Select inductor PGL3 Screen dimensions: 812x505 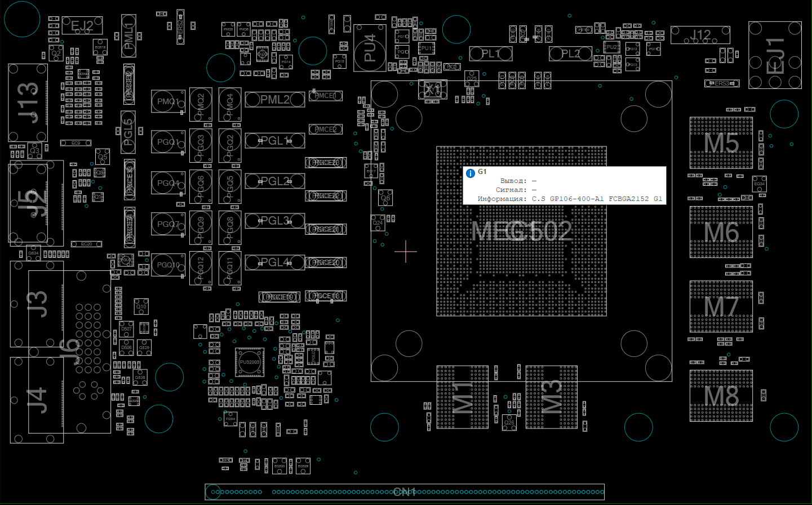pyautogui.click(x=275, y=221)
